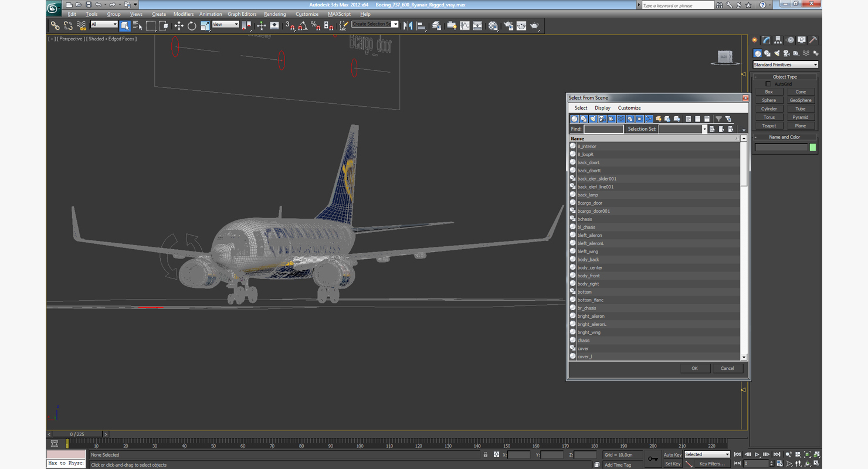Toggle Display Space Warps filter in dialog
The height and width of the screenshot is (469, 868).
coord(621,119)
